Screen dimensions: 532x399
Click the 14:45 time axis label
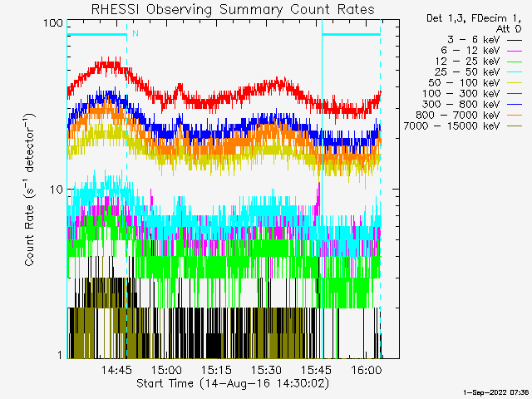(116, 370)
